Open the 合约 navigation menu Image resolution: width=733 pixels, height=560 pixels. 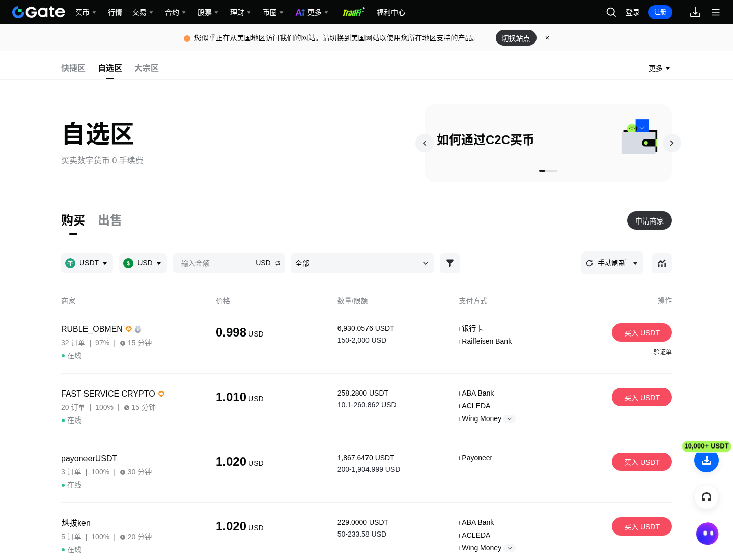click(x=175, y=12)
